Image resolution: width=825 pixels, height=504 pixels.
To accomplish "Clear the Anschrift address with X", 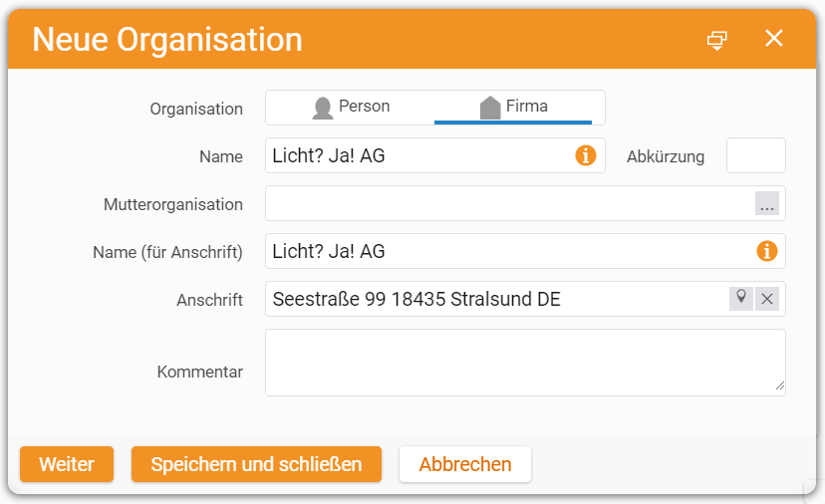I will (767, 299).
